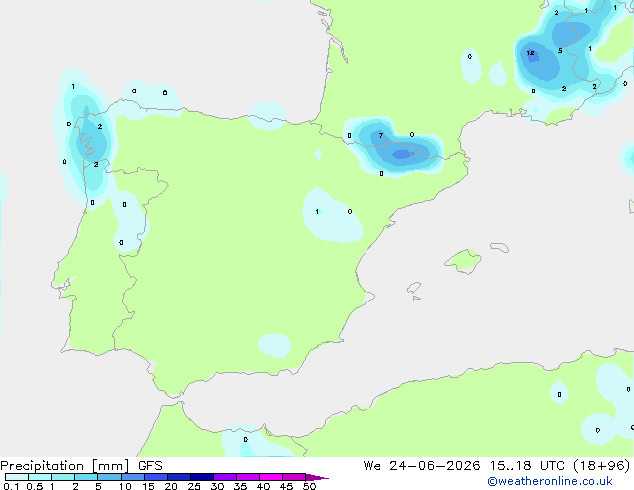
Task: Click the 20–25 mm legend color swatch
Action: [x=179, y=477]
